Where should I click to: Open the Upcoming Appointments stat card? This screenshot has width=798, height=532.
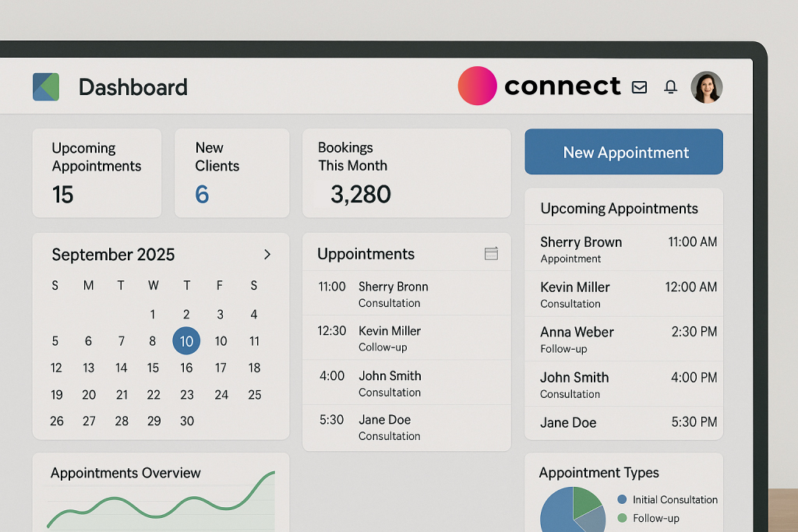point(97,173)
